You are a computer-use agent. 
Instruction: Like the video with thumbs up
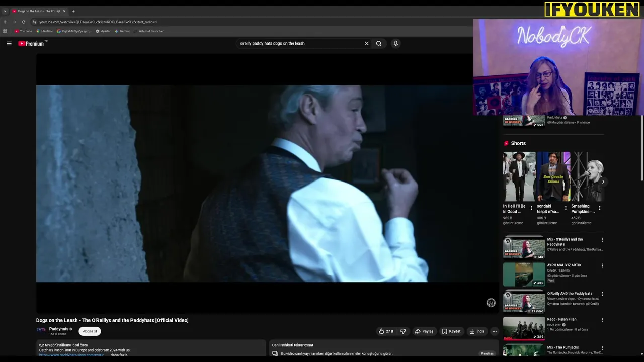[x=386, y=331]
